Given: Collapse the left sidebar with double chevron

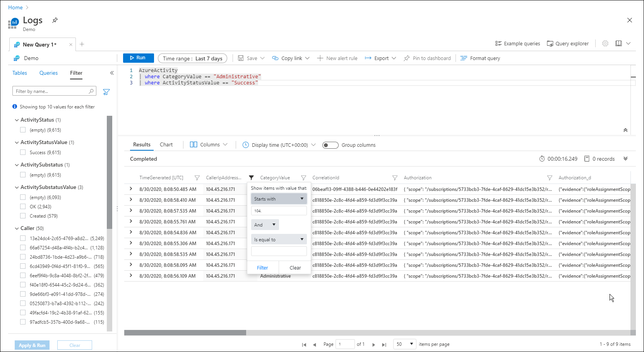Looking at the screenshot, I should tap(112, 73).
